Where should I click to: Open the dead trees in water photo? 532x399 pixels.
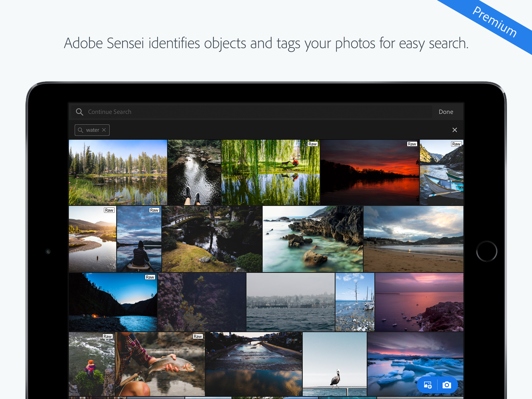[x=355, y=302]
